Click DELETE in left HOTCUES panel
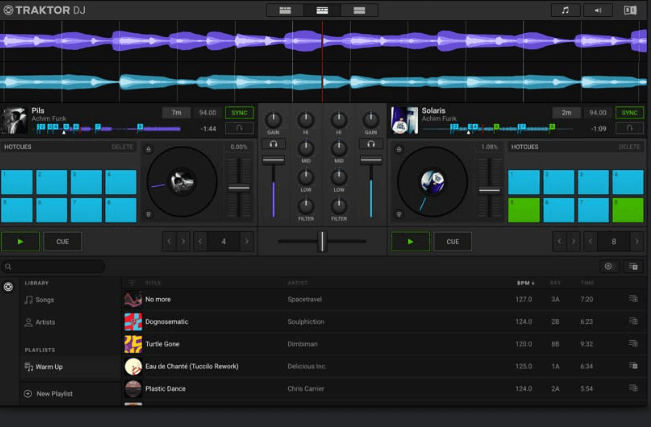 click(x=122, y=147)
